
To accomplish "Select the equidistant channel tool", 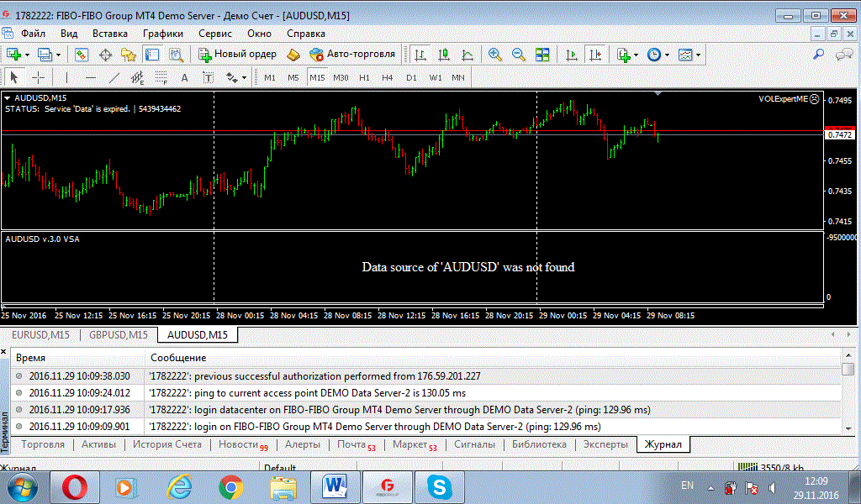I will (x=137, y=77).
